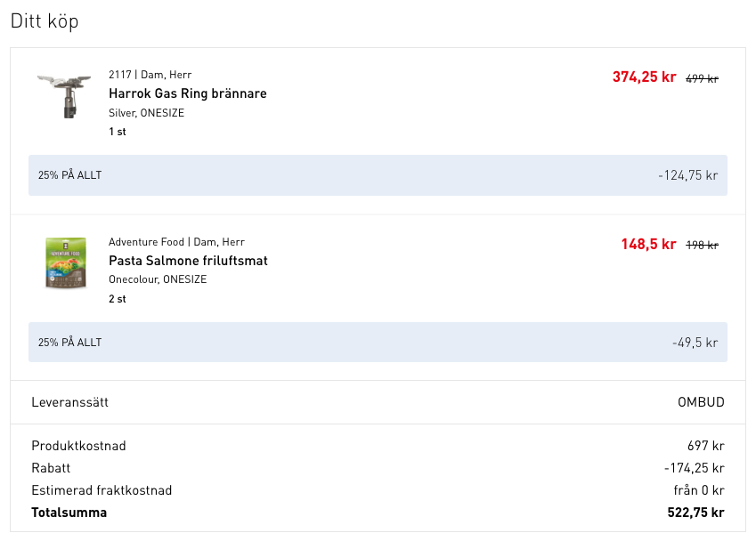Click the 148,5 kr sale price
Screen dimensions: 756x541
coord(648,245)
